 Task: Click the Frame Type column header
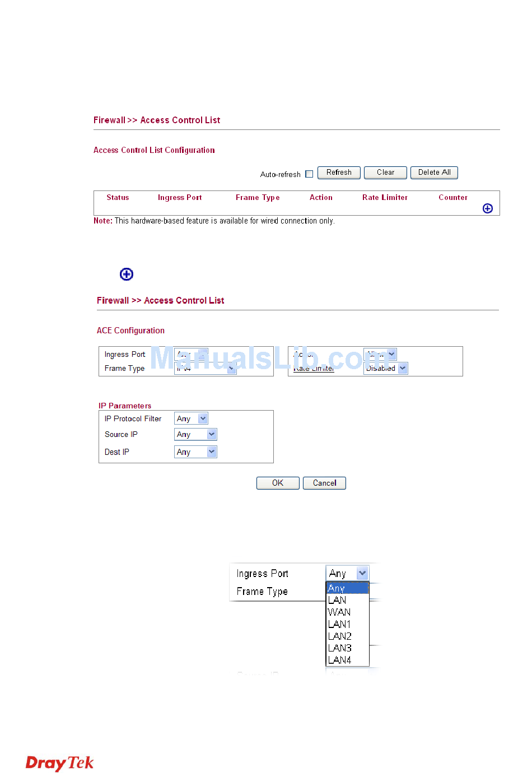tap(258, 197)
